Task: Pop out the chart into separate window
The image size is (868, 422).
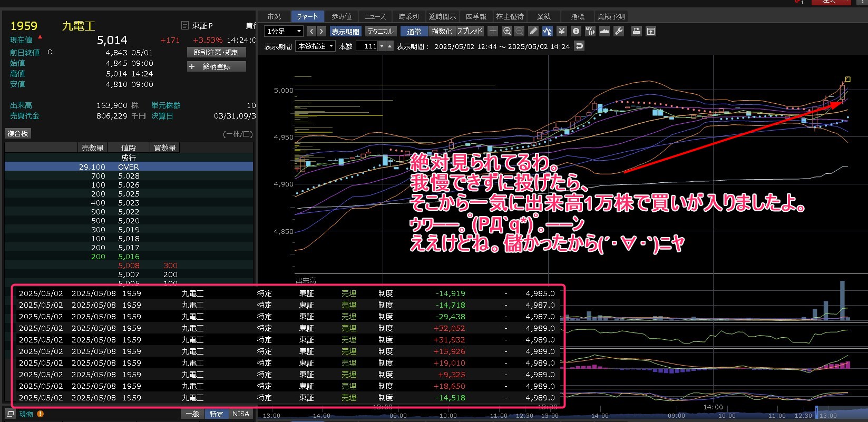Action: coord(651,31)
